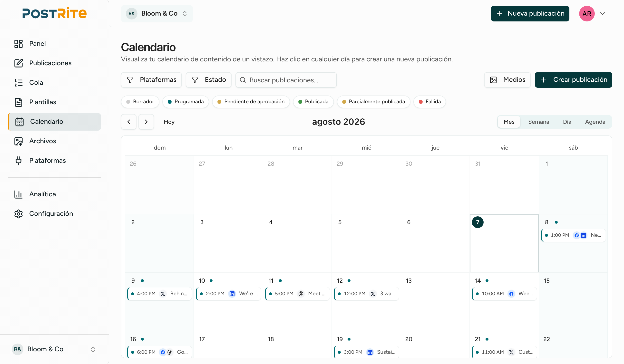Open Plantillas in the sidebar menu
624x364 pixels.
pos(54,102)
